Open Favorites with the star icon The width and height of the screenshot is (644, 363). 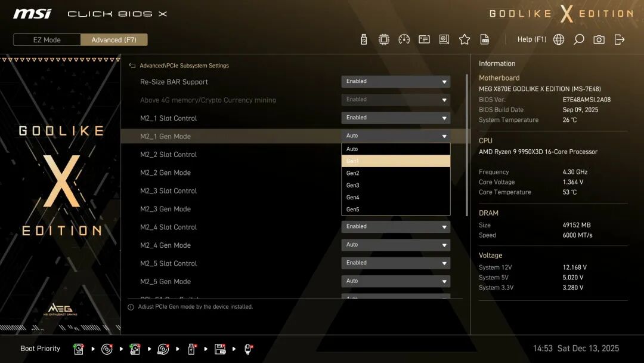point(464,39)
